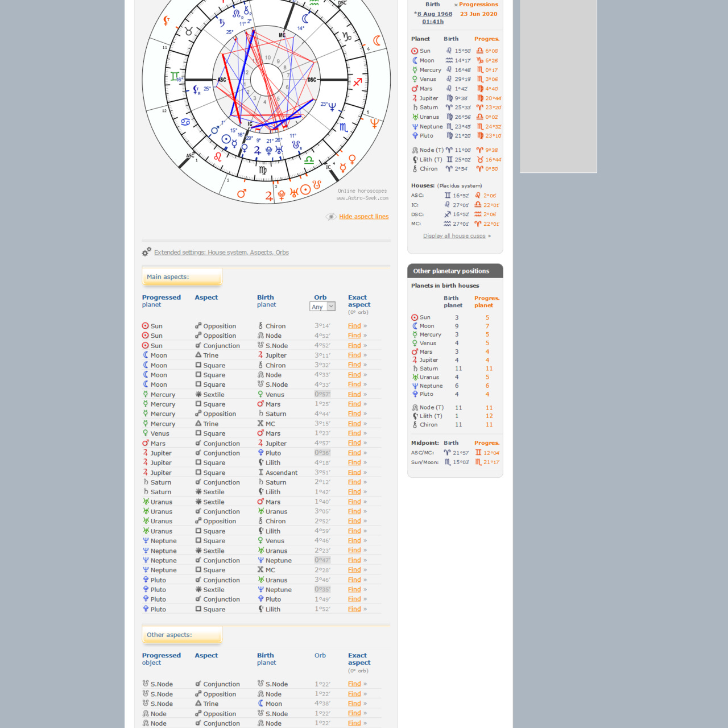The image size is (728, 728).
Task: Click the Moon crescent icon in Planet table
Action: (x=415, y=60)
